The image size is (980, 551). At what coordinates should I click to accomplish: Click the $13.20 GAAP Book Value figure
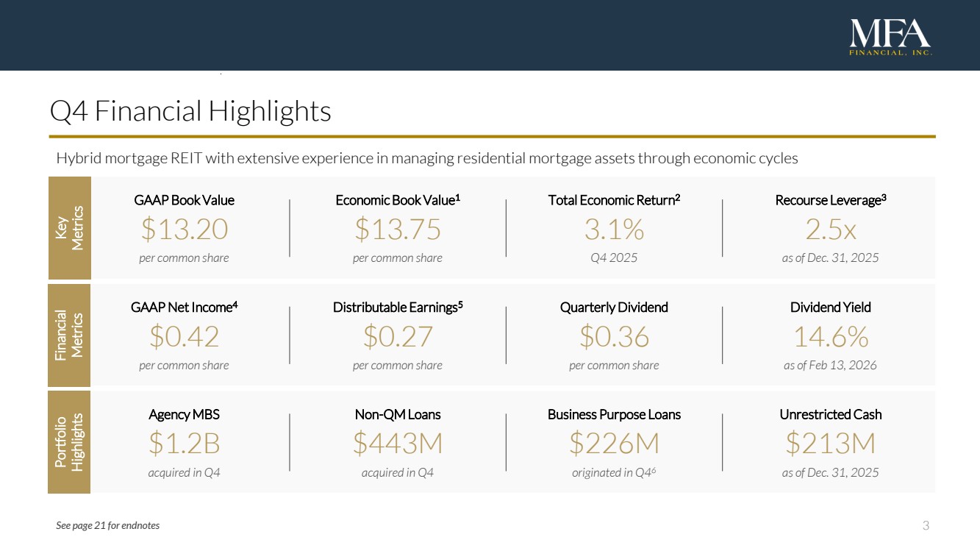coord(184,230)
